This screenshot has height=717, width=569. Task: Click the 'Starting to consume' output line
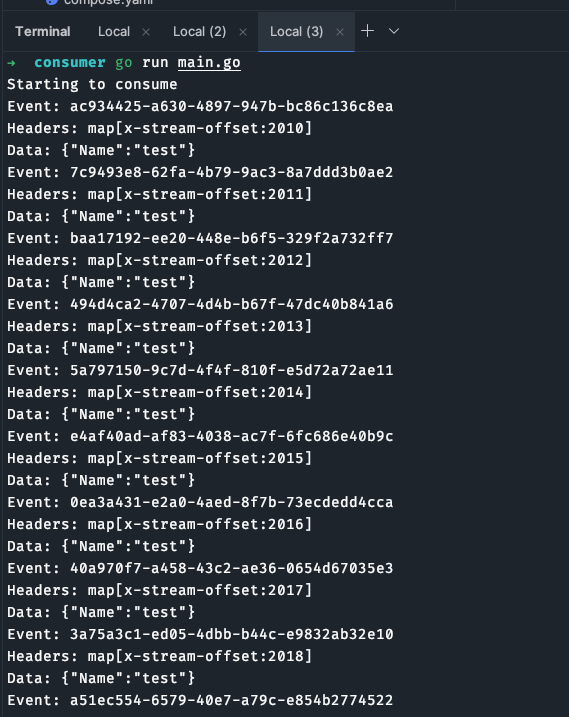click(x=92, y=85)
